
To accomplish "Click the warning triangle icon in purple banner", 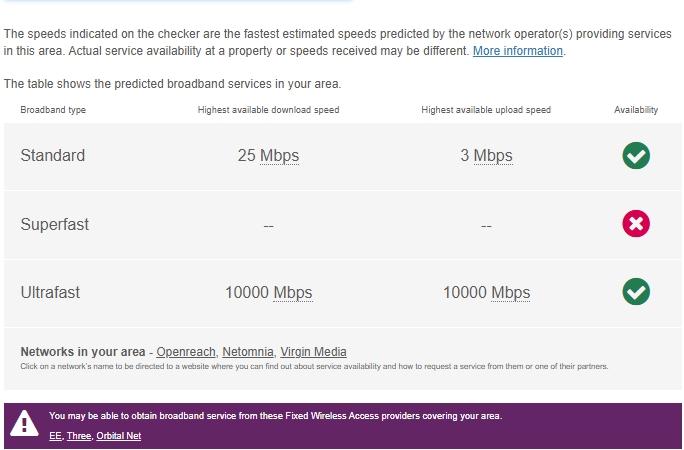I will coord(24,423).
